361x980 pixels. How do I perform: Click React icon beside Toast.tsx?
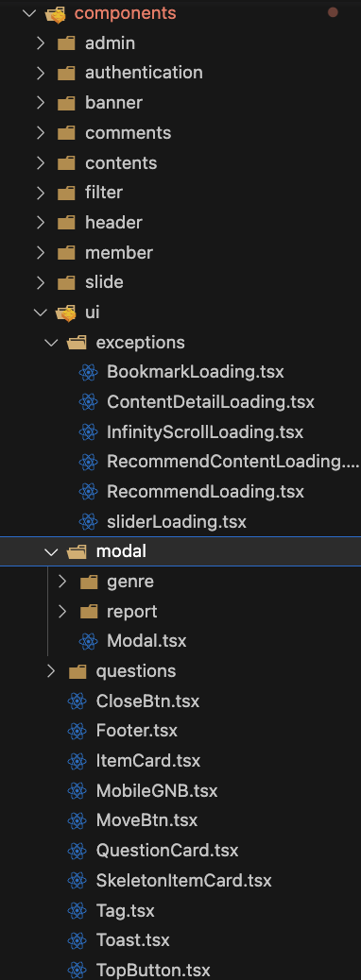[x=77, y=940]
